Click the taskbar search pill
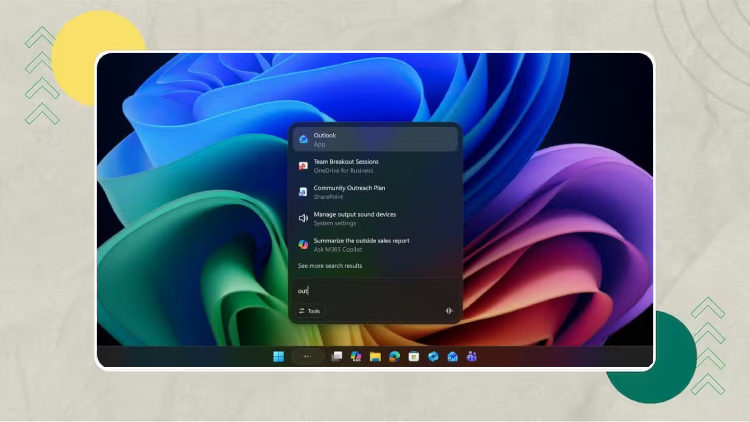 [307, 357]
